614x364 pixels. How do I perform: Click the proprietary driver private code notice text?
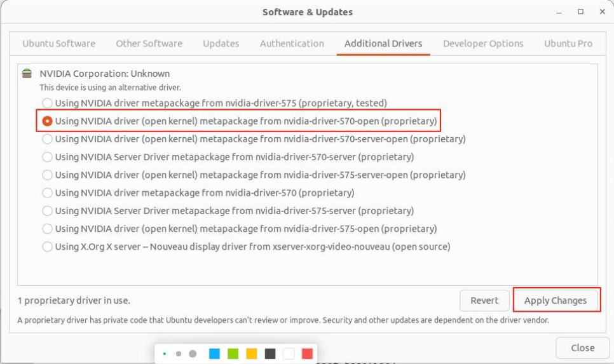(283, 320)
